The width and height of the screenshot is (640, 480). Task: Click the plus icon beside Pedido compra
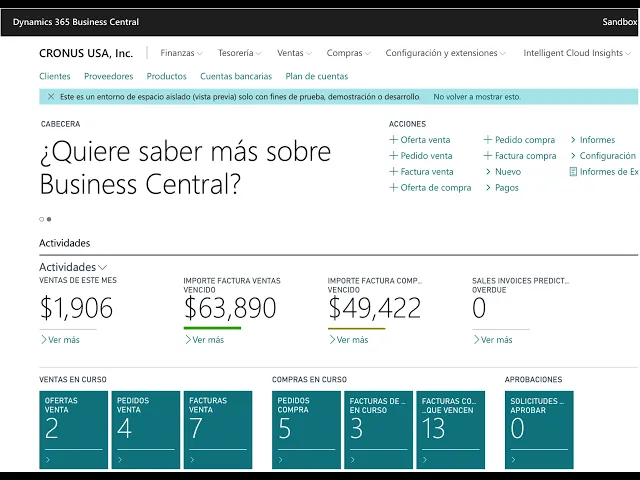[488, 140]
